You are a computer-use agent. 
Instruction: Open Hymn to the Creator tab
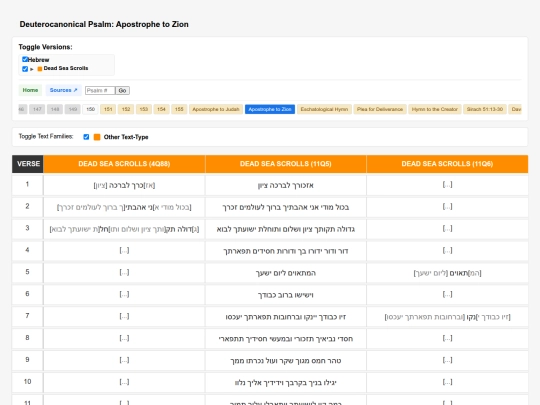coord(435,109)
